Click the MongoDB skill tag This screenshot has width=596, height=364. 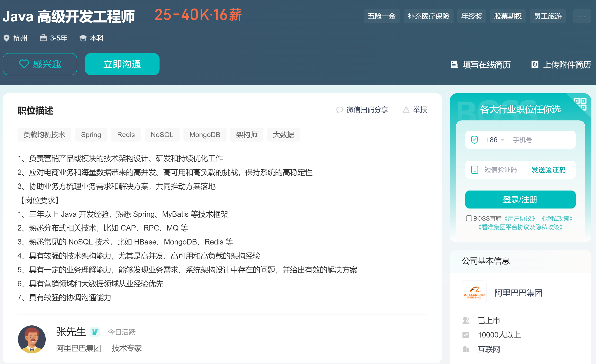click(205, 134)
